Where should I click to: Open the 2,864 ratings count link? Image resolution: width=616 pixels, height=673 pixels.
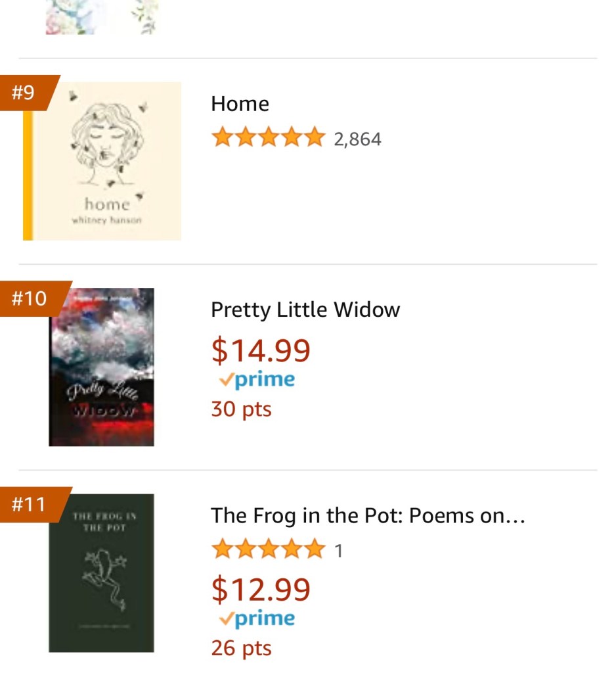[x=357, y=139]
